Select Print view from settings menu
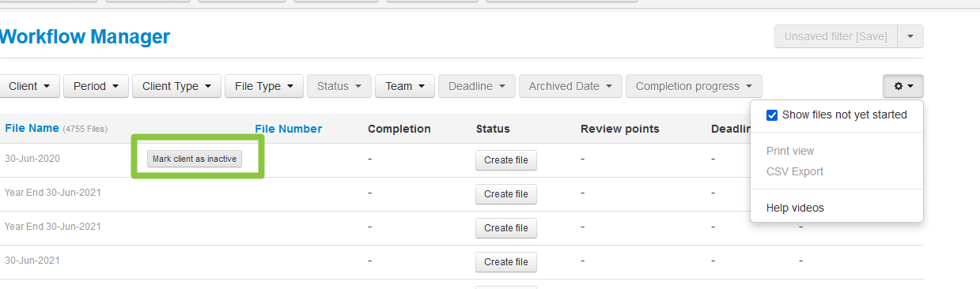 pos(790,151)
